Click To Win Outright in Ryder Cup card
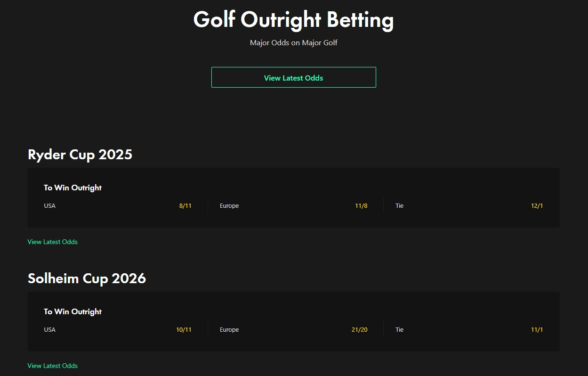Image resolution: width=588 pixels, height=376 pixels. point(73,188)
